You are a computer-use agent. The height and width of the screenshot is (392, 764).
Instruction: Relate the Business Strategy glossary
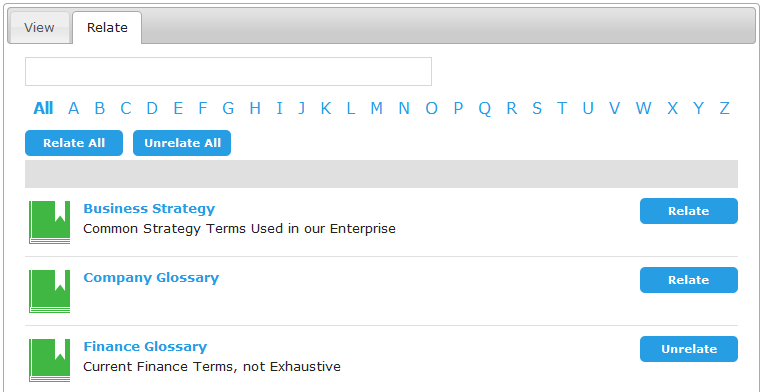[x=688, y=211]
